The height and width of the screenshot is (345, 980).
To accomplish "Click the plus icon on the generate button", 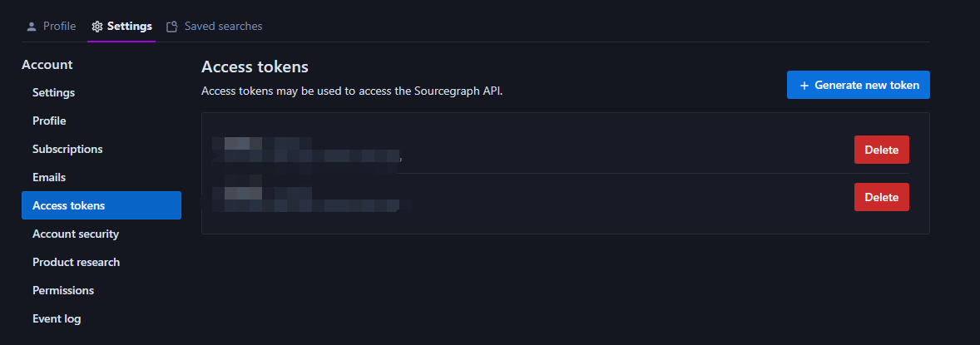I will pyautogui.click(x=804, y=86).
